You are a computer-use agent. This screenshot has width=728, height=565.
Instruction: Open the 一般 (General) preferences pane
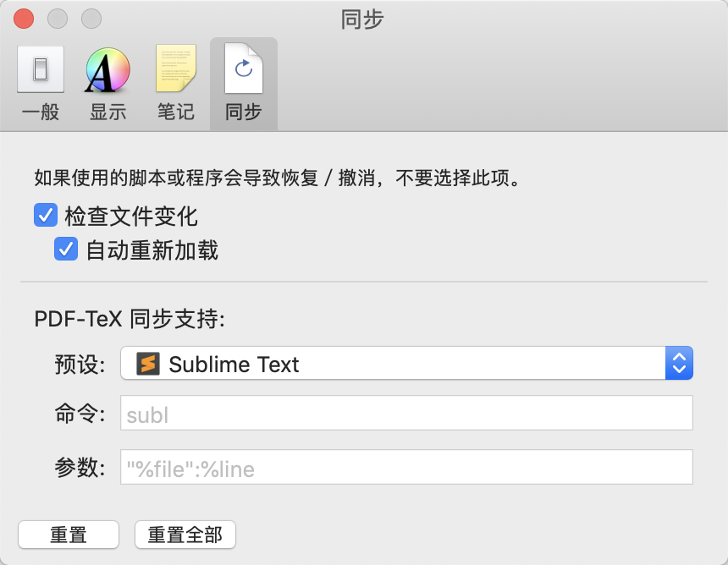(41, 84)
